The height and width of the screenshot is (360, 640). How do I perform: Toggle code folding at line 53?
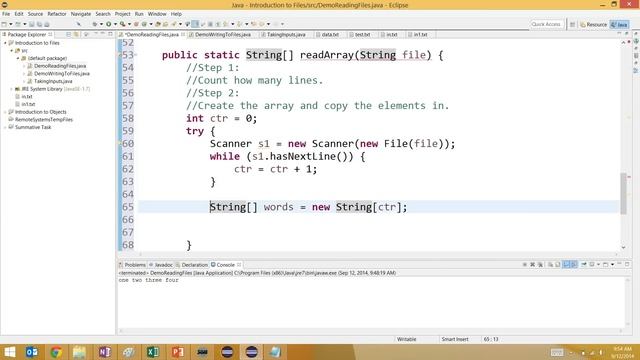pos(136,55)
